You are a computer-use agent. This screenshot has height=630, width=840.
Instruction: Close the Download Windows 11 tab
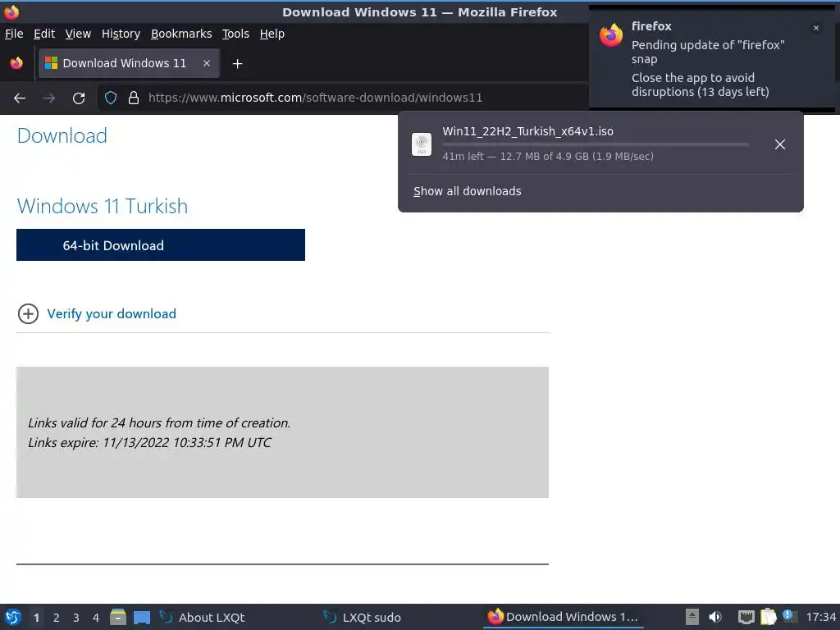(x=207, y=63)
